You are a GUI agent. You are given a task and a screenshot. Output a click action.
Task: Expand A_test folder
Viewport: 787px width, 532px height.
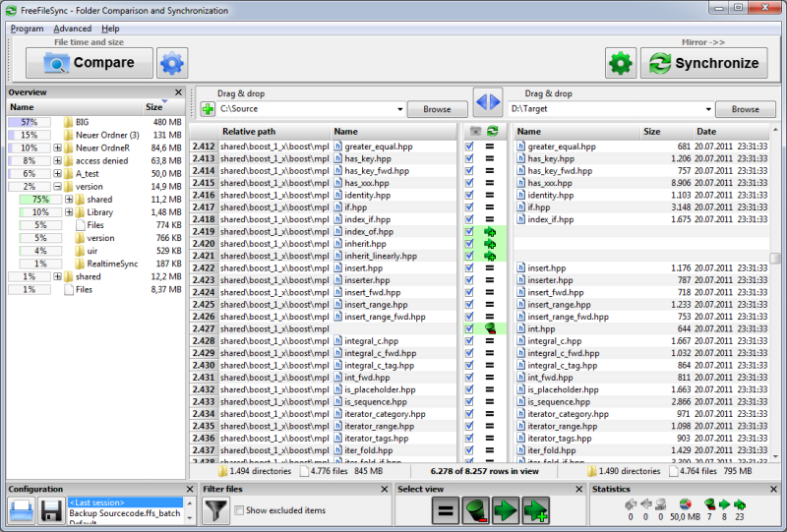(x=58, y=174)
